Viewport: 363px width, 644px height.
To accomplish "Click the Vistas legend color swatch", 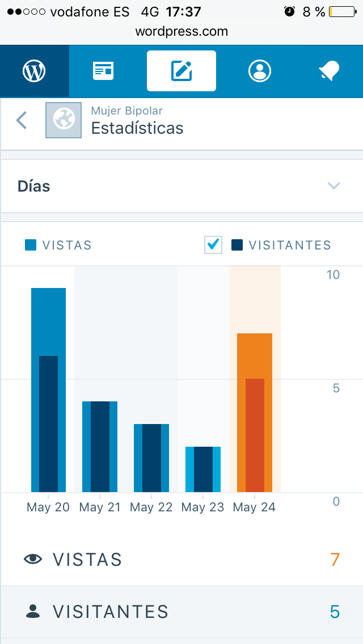I will (x=31, y=245).
